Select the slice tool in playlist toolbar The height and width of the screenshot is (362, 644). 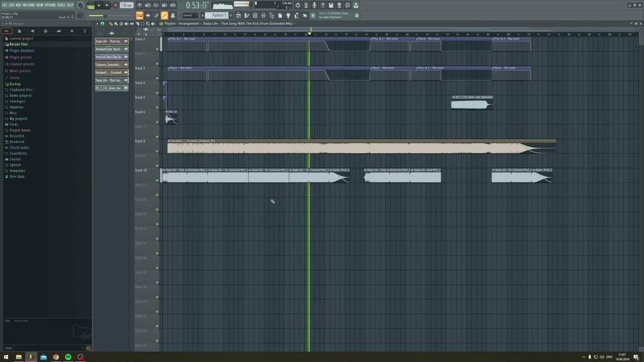click(x=137, y=24)
